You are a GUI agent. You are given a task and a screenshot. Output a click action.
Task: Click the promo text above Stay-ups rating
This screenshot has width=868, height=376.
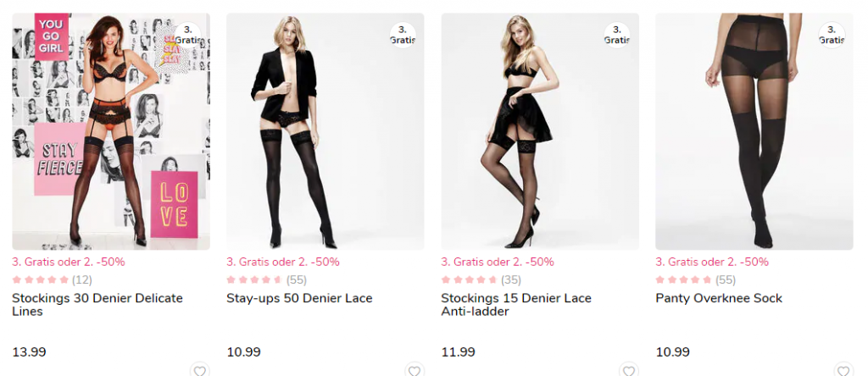(x=282, y=262)
